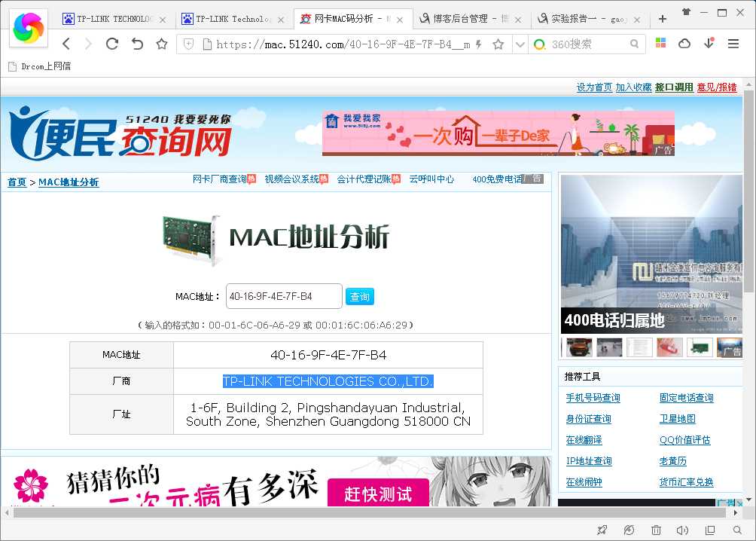Click the 360 search engine logo
Viewport: 756px width, 541px height.
[x=540, y=44]
